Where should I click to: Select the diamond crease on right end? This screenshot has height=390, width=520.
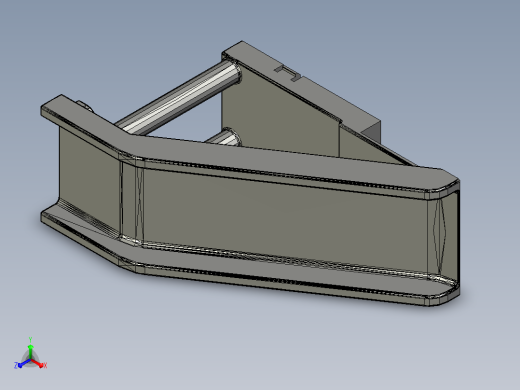coord(440,230)
